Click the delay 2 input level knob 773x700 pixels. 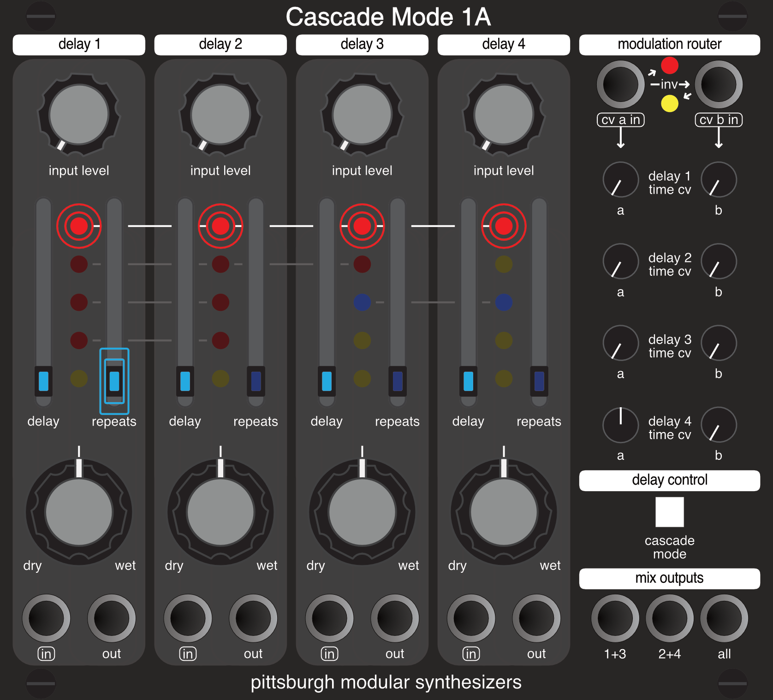tap(220, 114)
